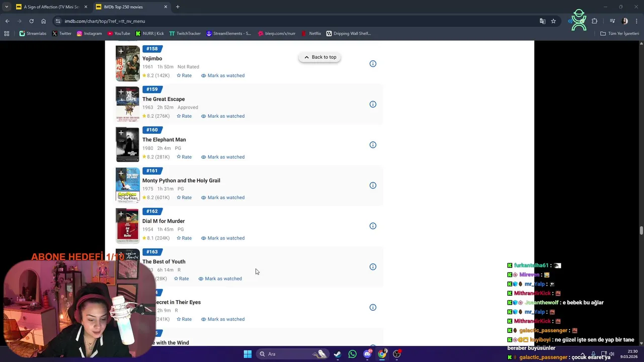Open apps grid in bookmarks bar
This screenshot has width=644, height=362.
coord(7,34)
